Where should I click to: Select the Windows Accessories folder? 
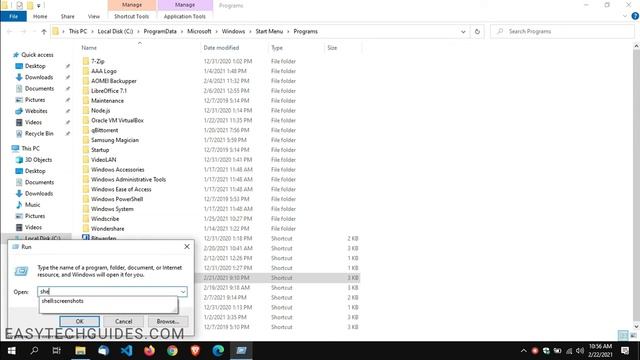tap(118, 169)
